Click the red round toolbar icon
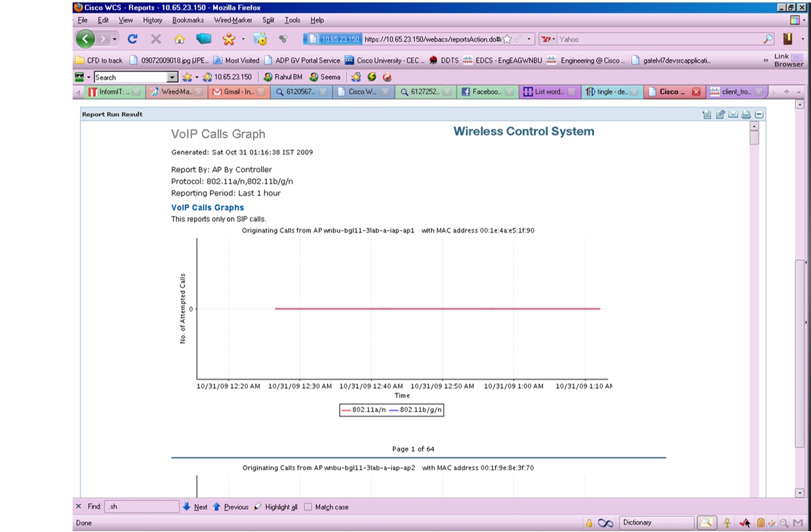Screen dimensions: 811x532 [x=387, y=77]
